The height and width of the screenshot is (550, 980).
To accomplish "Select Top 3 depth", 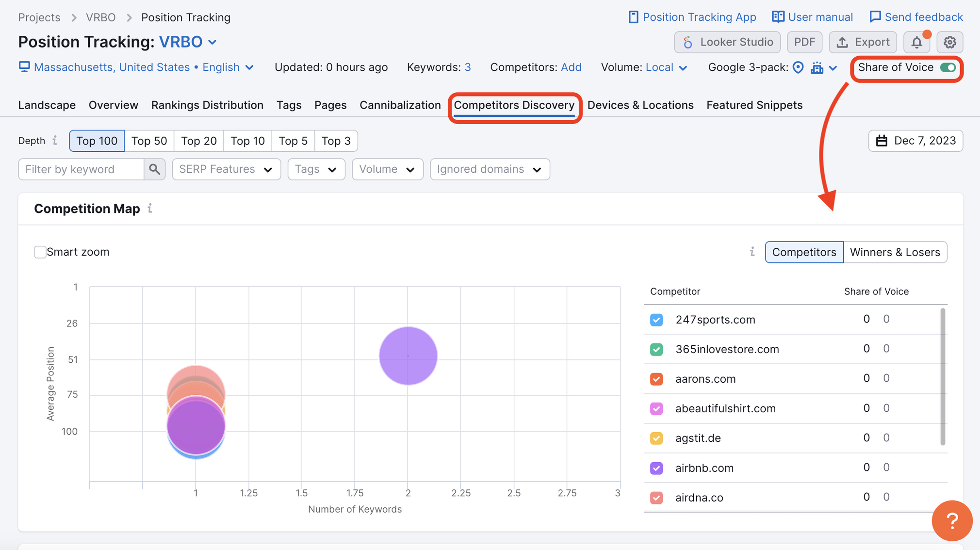I will [x=336, y=141].
